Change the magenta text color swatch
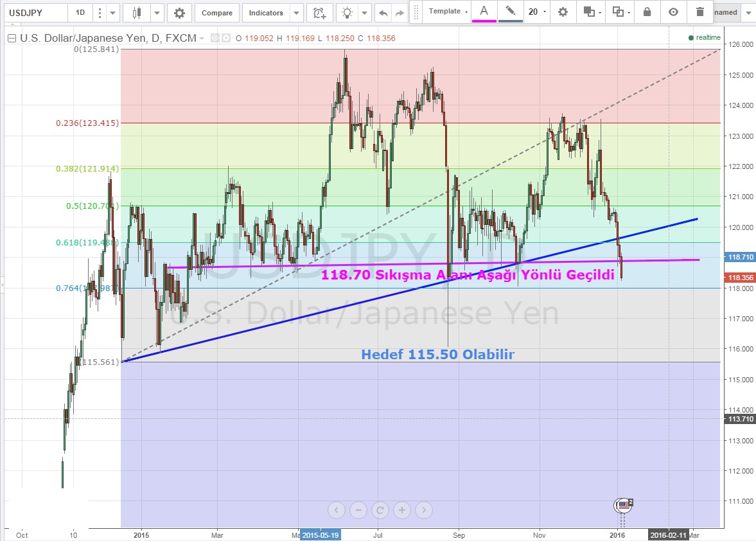The height and width of the screenshot is (541, 756). [484, 12]
